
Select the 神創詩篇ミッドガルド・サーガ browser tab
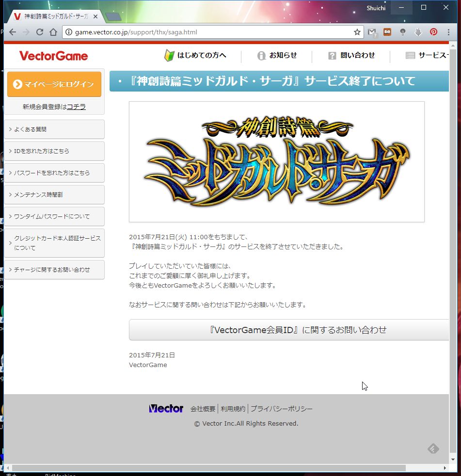[x=56, y=16]
